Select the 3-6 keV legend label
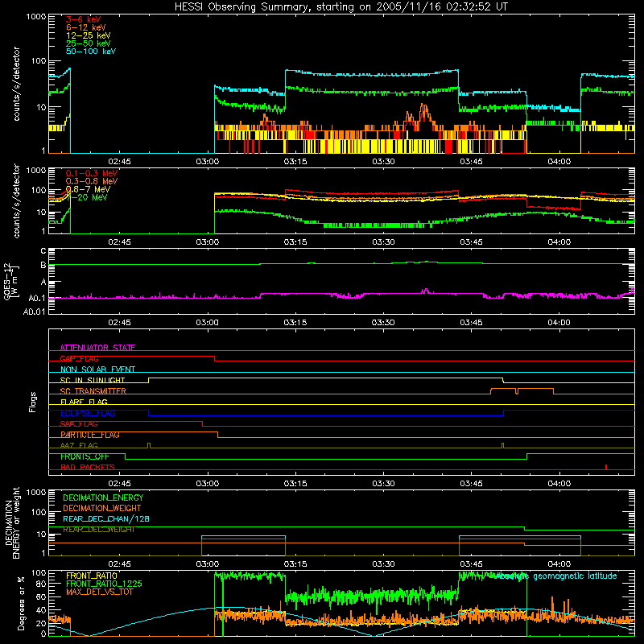Screen dimensions: 644x644 click(x=84, y=19)
